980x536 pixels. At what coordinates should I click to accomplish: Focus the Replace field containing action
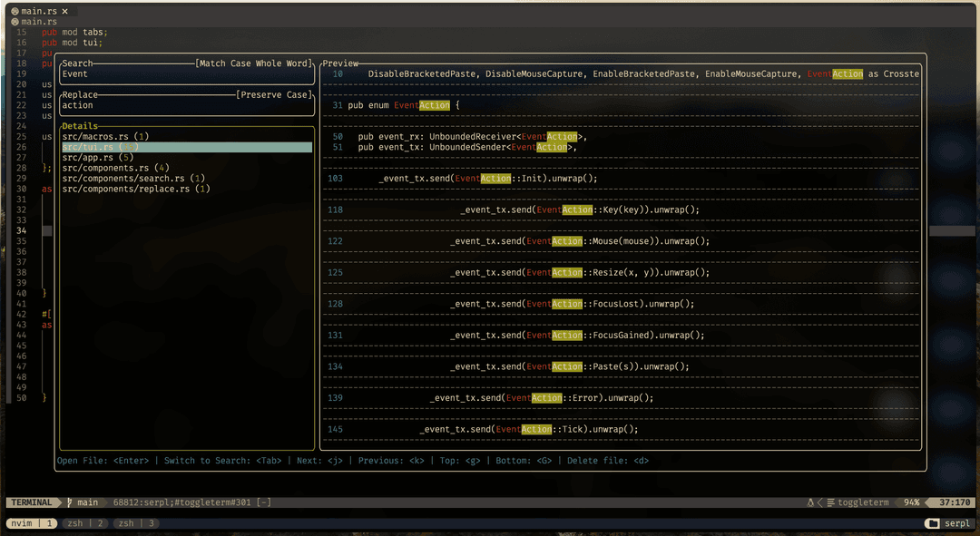click(x=187, y=105)
